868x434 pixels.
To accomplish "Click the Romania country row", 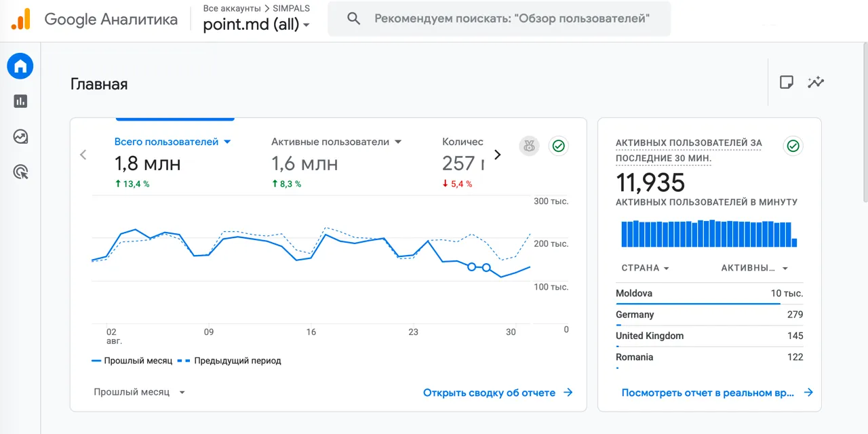I will click(709, 357).
